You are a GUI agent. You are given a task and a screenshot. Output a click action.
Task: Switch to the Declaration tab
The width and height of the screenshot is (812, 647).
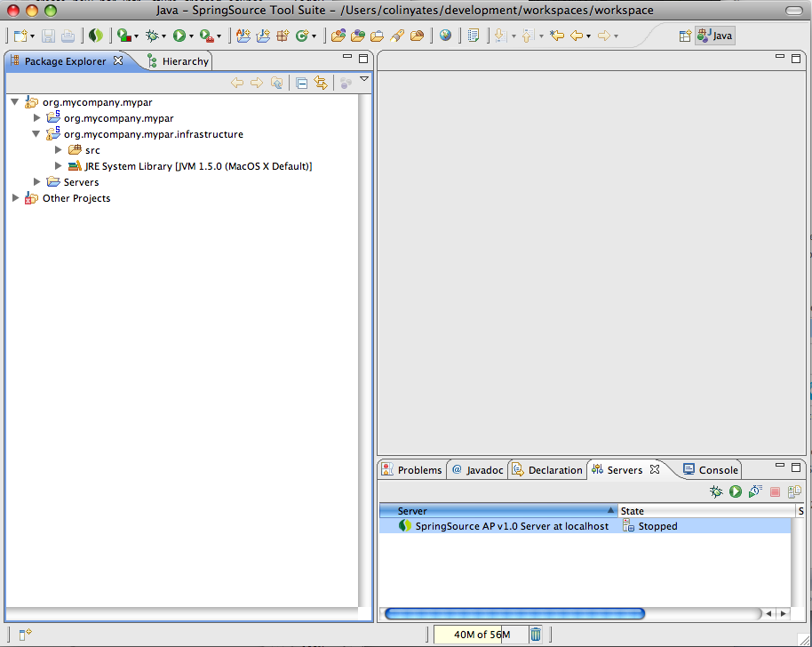point(547,470)
